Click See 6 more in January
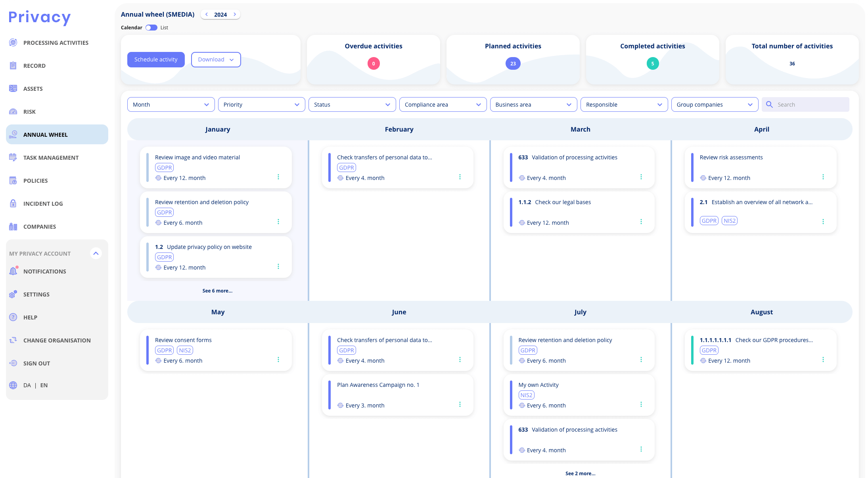Image resolution: width=868 pixels, height=478 pixels. pyautogui.click(x=217, y=291)
